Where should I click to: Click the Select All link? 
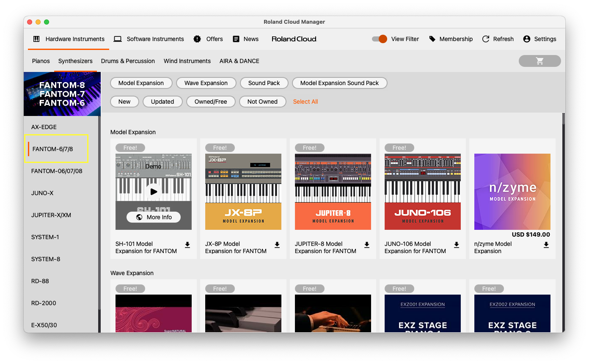(305, 102)
